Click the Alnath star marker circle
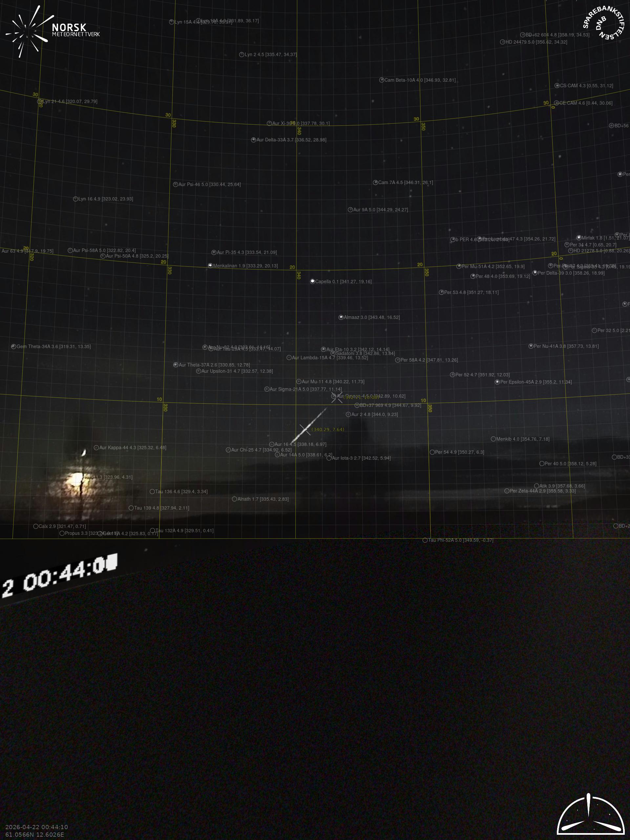630x840 pixels. [x=234, y=499]
